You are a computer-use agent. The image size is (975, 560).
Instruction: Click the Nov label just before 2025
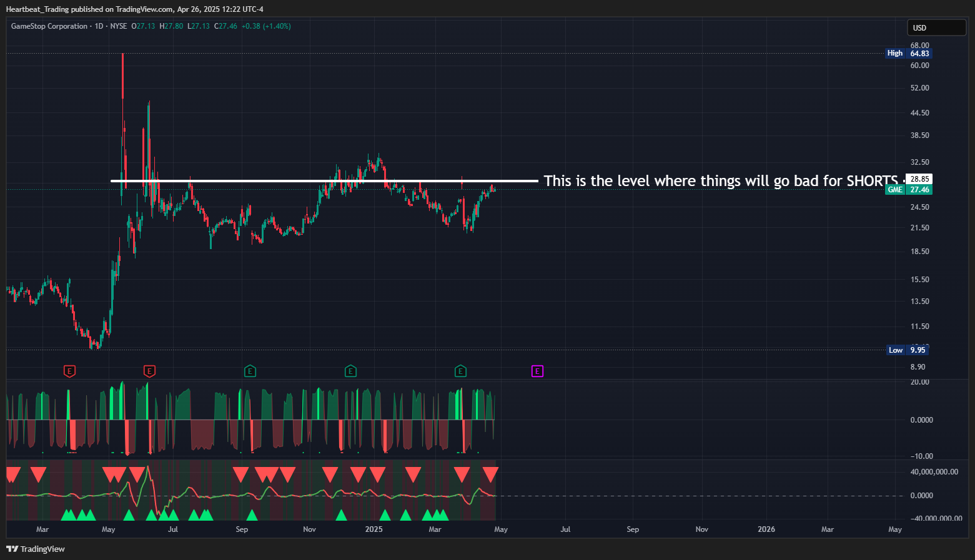[309, 529]
